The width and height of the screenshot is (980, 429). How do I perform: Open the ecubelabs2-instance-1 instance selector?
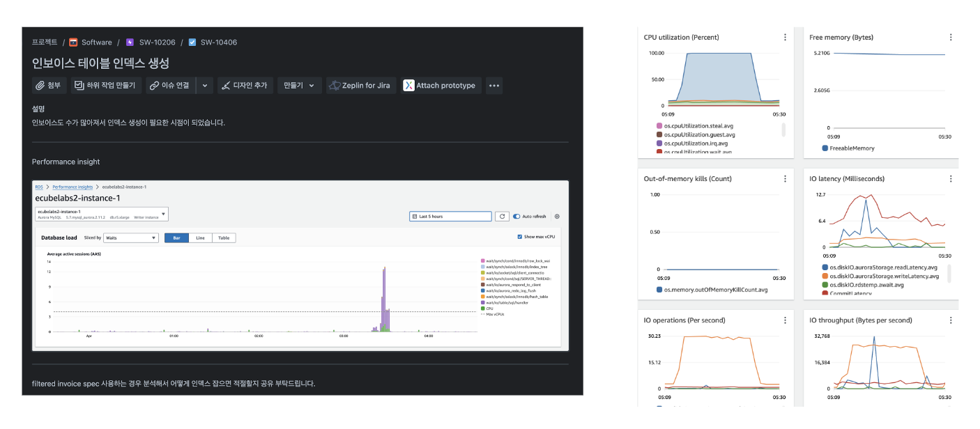(x=102, y=214)
